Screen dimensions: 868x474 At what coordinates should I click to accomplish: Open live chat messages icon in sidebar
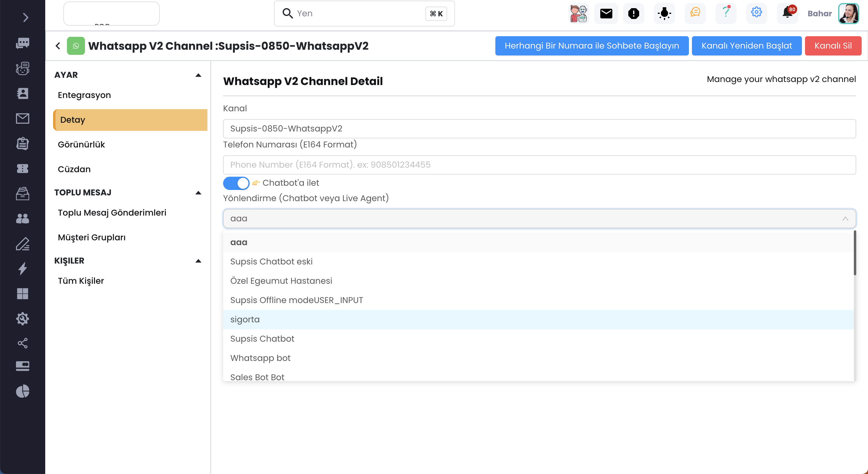(23, 43)
